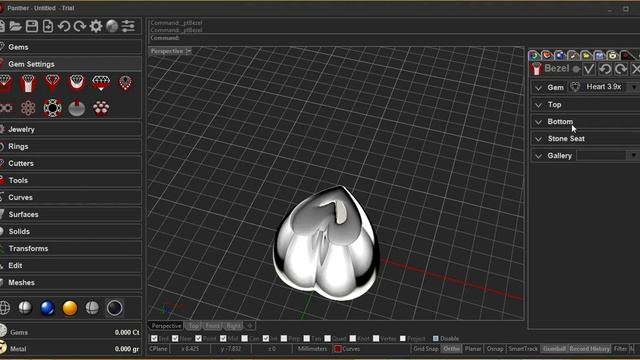Select the flower cluster setting icon
The height and width of the screenshot is (360, 640).
(28, 108)
